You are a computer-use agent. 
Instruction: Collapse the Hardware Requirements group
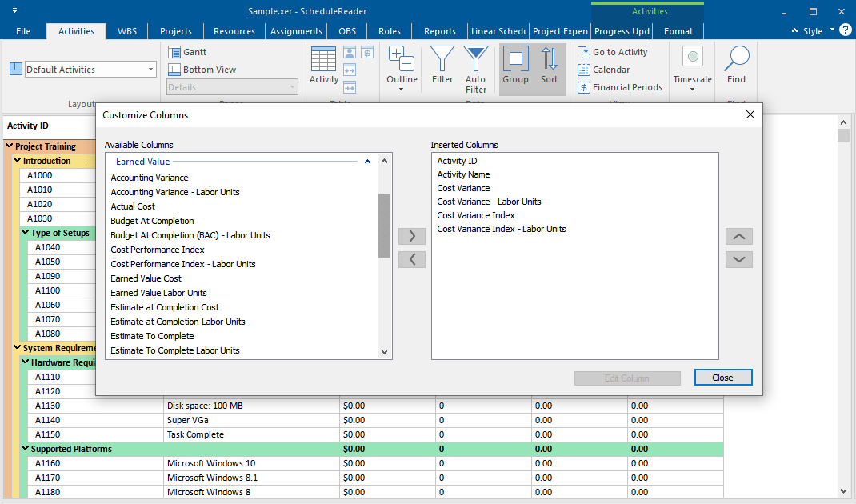point(25,362)
